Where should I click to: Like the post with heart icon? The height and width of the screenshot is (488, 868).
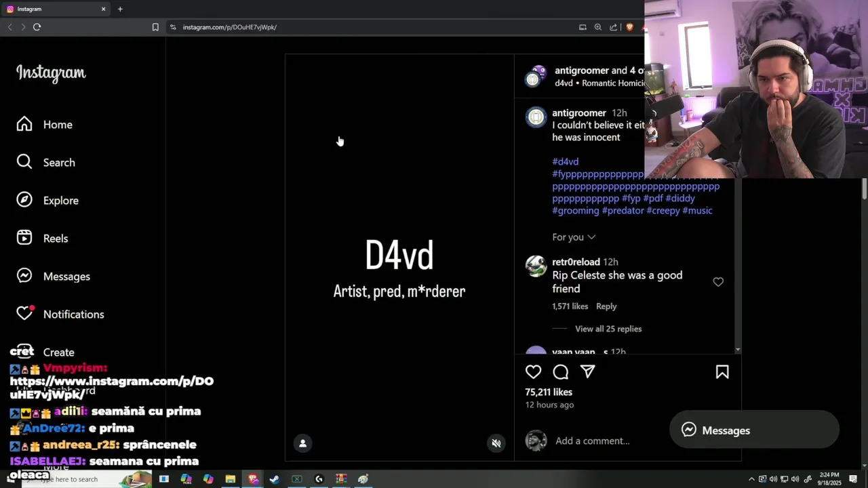(x=534, y=371)
